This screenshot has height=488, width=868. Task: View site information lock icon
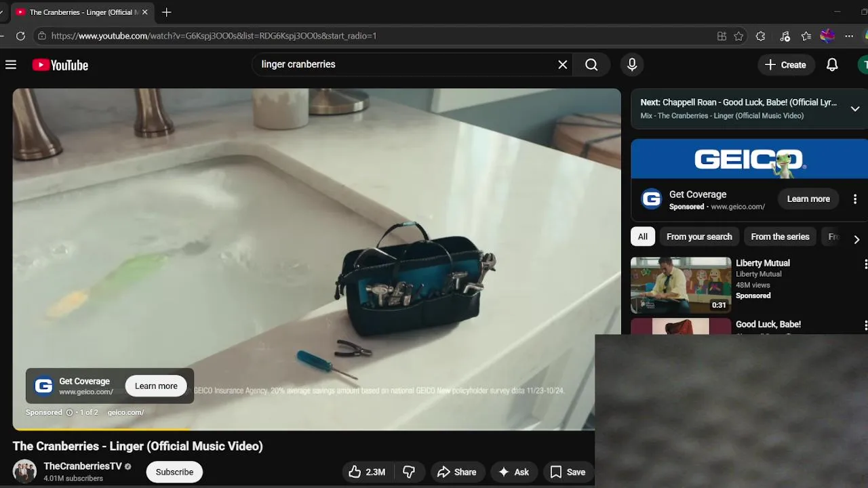(x=42, y=36)
